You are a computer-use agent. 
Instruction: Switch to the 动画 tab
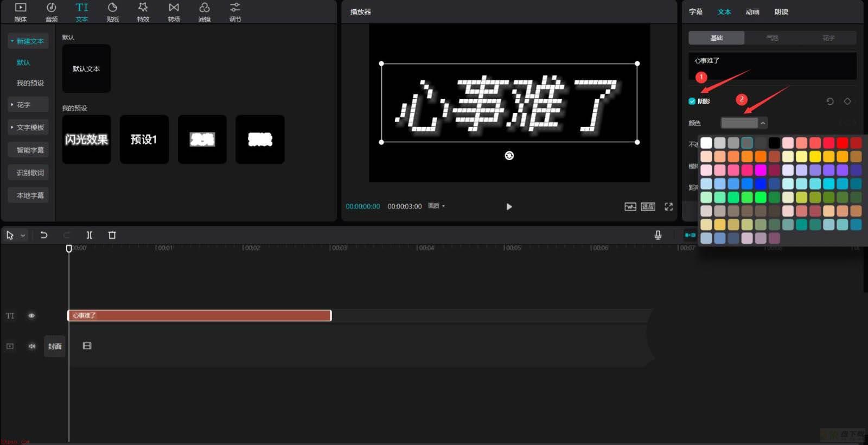[x=752, y=11]
